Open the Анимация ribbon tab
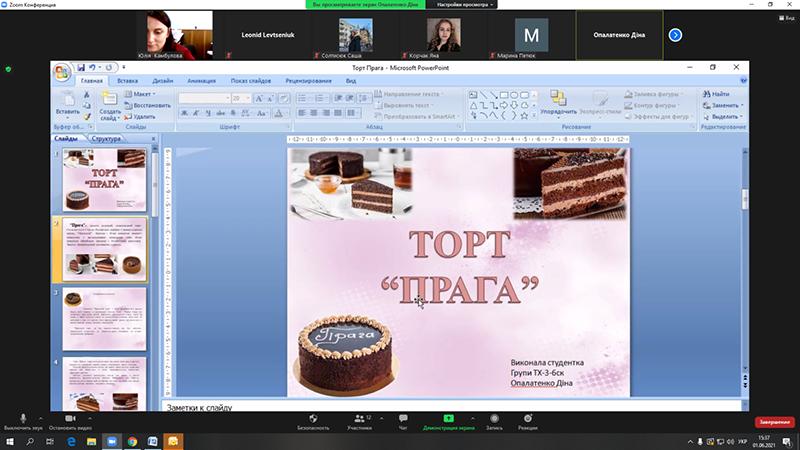 coord(201,80)
